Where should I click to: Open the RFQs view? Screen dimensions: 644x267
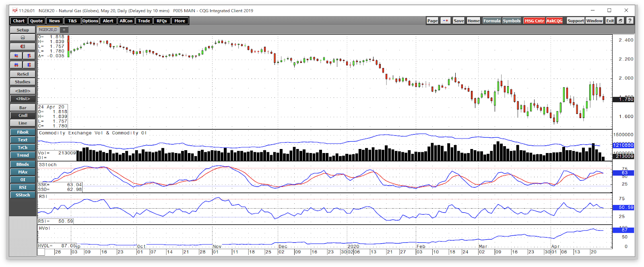162,21
